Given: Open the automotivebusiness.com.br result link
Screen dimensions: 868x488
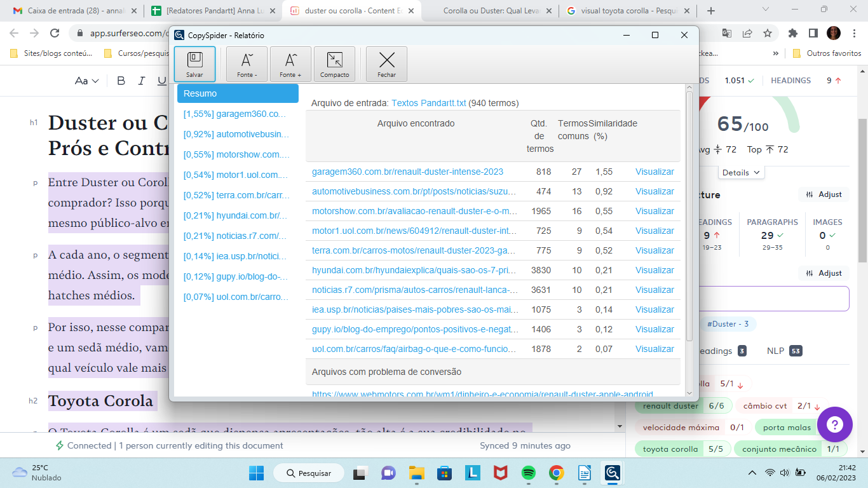Looking at the screenshot, I should click(414, 191).
